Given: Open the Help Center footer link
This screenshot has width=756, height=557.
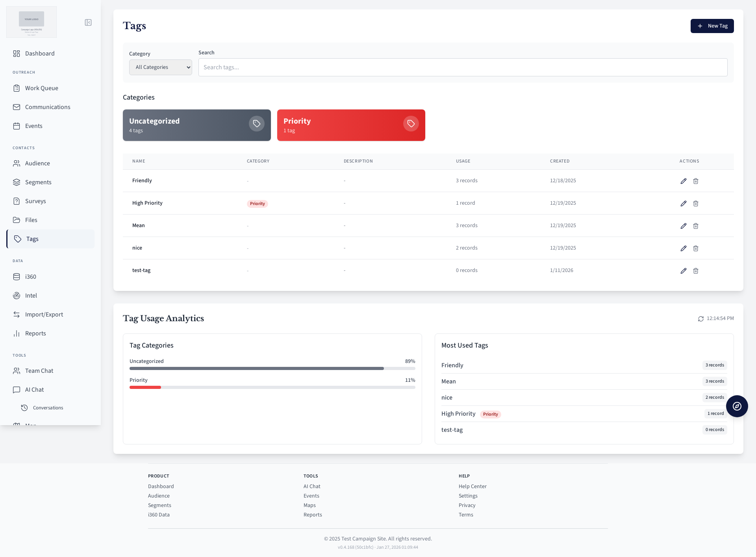Looking at the screenshot, I should click(472, 487).
